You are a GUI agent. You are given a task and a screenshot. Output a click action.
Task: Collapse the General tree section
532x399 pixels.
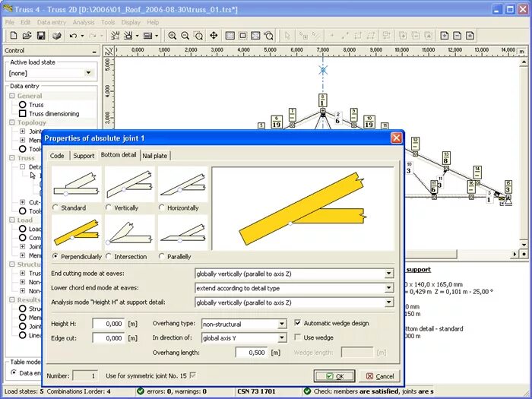point(12,96)
